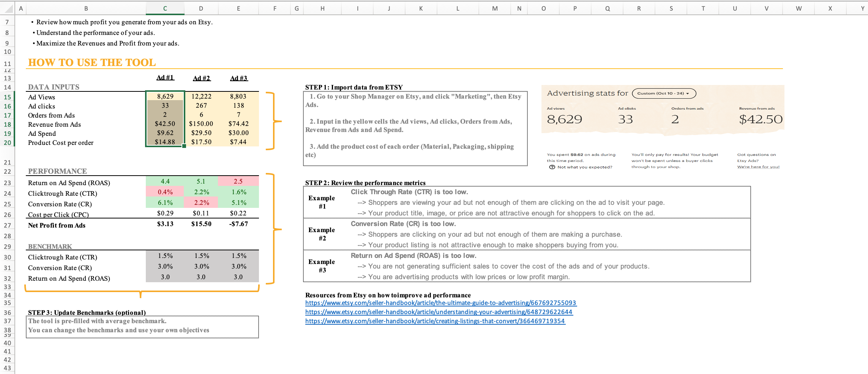Open the understanding-your-advertising Etsy link
The width and height of the screenshot is (868, 374).
(x=439, y=312)
